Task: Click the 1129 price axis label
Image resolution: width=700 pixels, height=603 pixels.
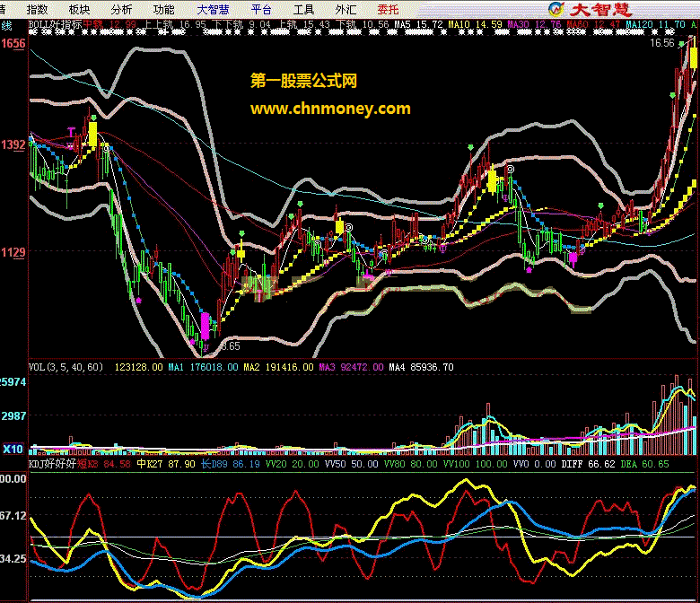Action: click(x=13, y=253)
